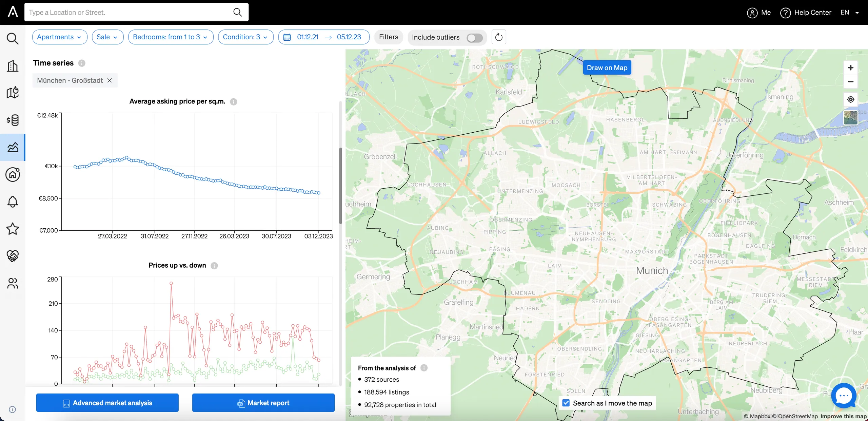This screenshot has height=421, width=868.
Task: Open the coins price database icon
Action: (13, 120)
